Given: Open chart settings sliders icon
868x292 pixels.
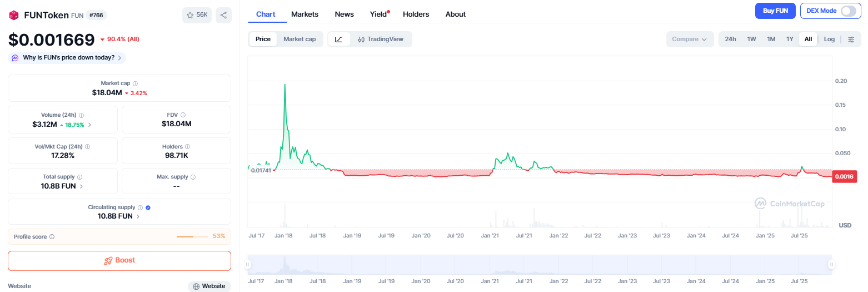Looking at the screenshot, I should (851, 39).
